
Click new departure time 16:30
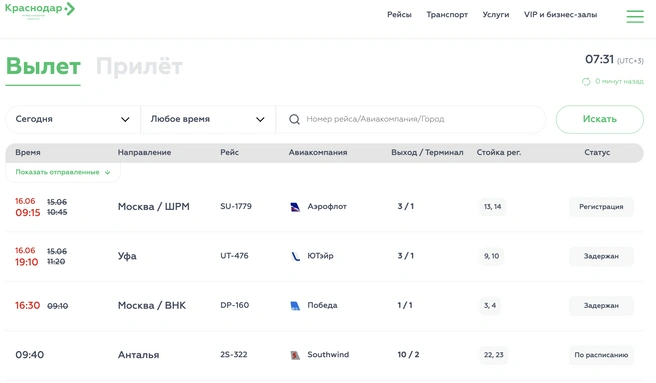(x=28, y=306)
